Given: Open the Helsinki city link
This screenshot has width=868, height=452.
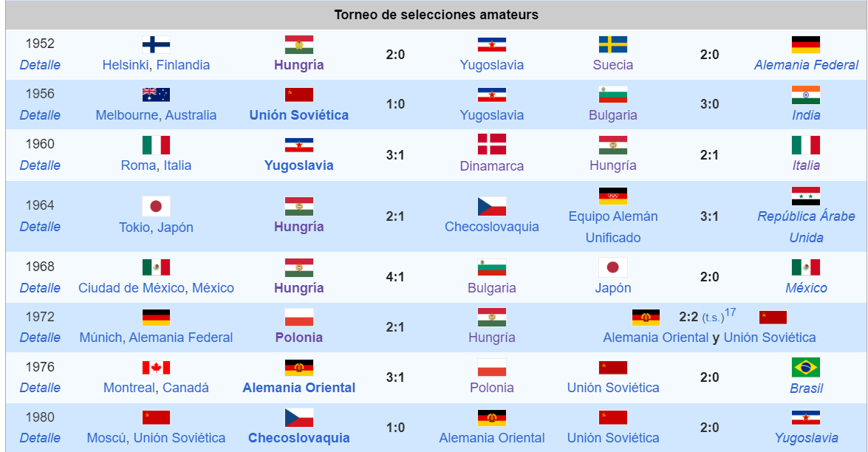Looking at the screenshot, I should pyautogui.click(x=126, y=65).
